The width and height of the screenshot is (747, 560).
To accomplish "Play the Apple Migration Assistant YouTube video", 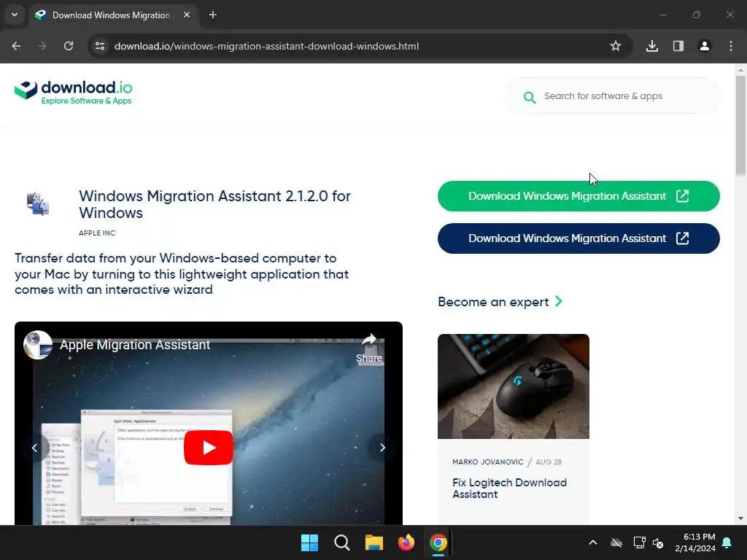I will (208, 448).
